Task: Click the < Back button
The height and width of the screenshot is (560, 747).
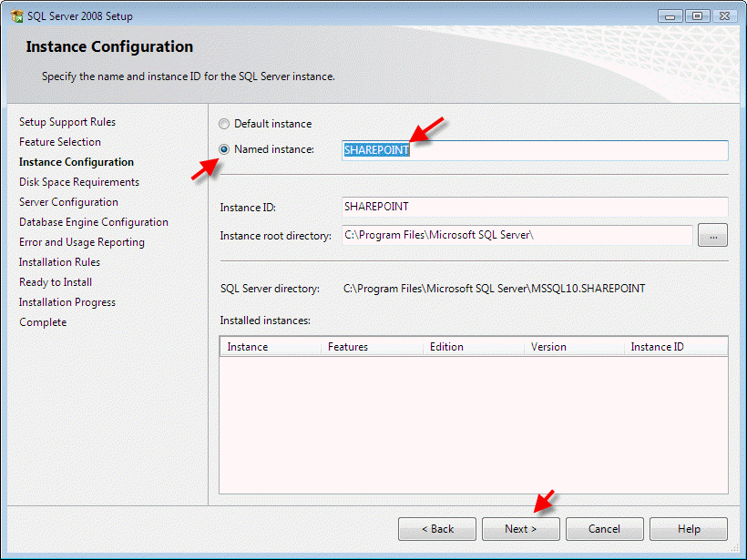Action: coord(437,529)
